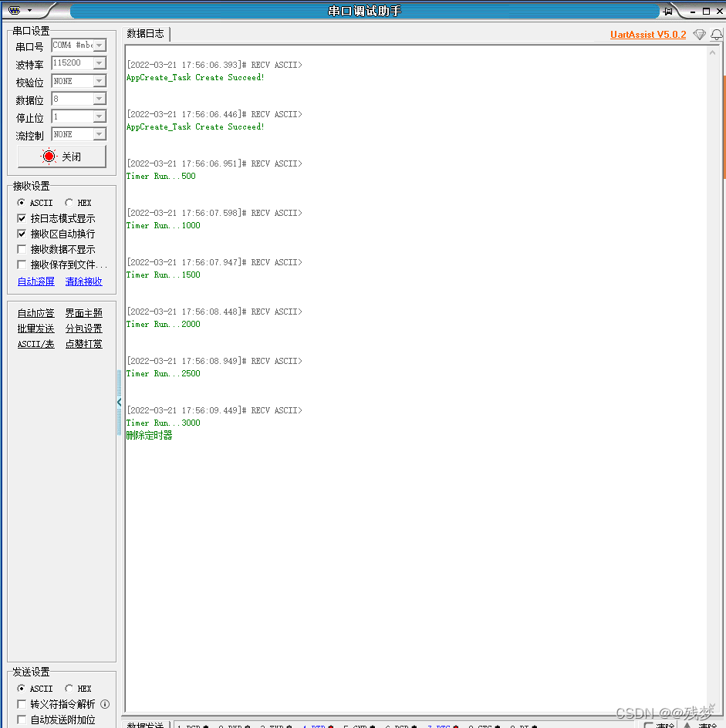Click the 'Timer Run...1000' log line
This screenshot has height=728, width=726.
coord(164,225)
